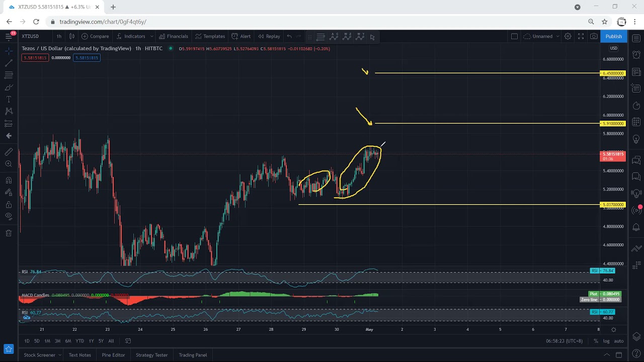Open the 1h interval selector
This screenshot has width=644, height=362.
59,36
